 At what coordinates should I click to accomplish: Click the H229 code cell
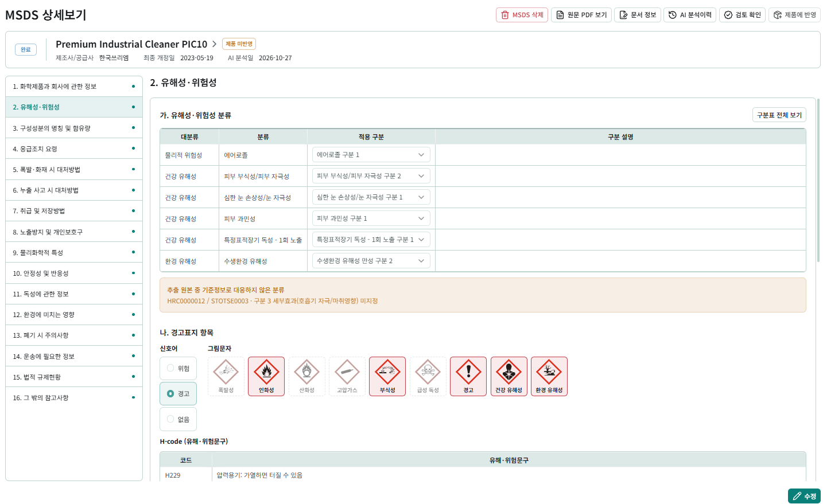(x=186, y=475)
